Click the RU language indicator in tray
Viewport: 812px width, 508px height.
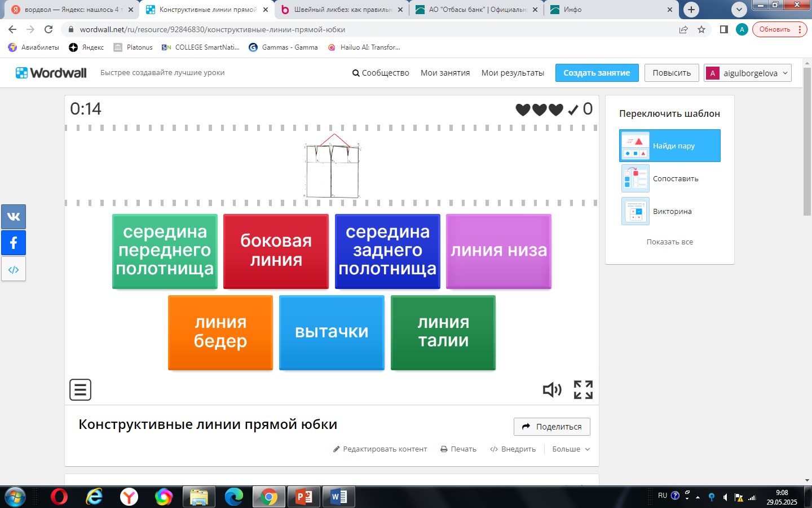663,496
